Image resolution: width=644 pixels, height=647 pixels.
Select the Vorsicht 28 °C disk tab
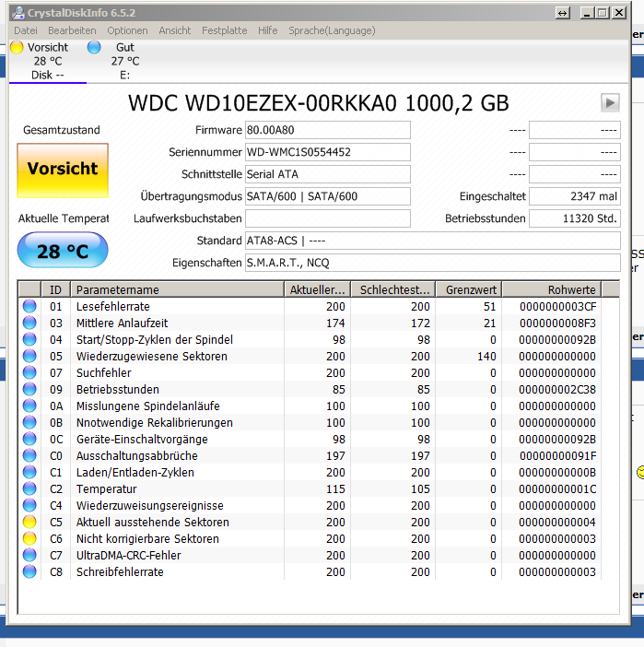click(x=47, y=61)
